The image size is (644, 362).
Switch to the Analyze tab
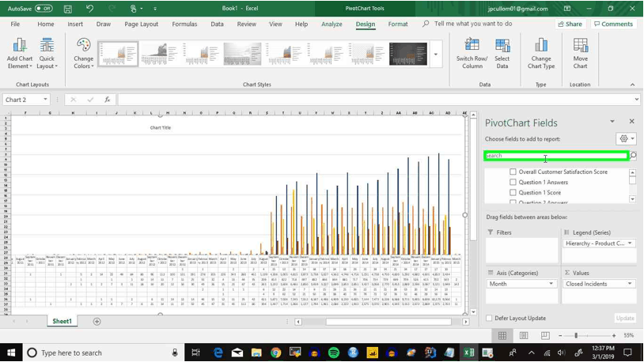[x=331, y=25]
